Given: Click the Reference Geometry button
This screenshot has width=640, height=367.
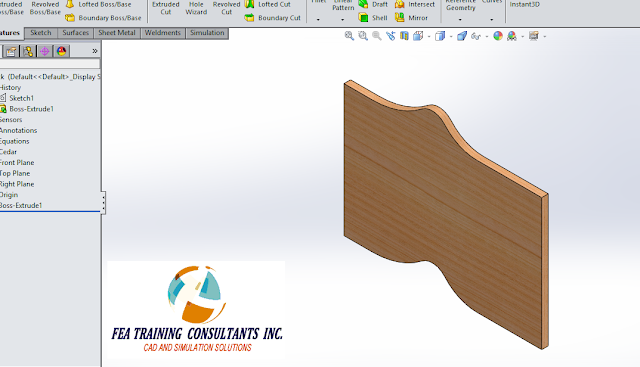Looking at the screenshot, I should (x=460, y=5).
